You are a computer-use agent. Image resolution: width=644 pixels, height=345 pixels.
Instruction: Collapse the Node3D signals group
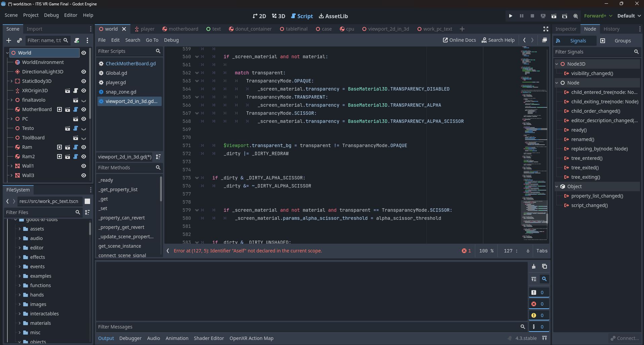pyautogui.click(x=557, y=64)
